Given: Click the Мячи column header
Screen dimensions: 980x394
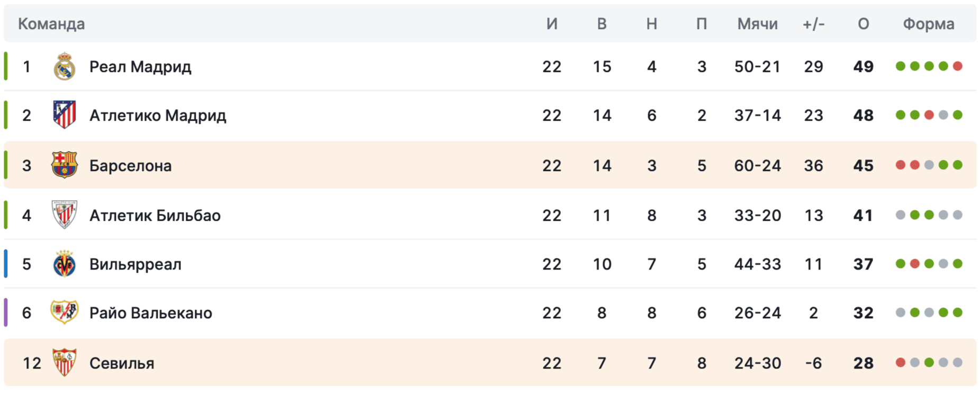Looking at the screenshot, I should [757, 24].
